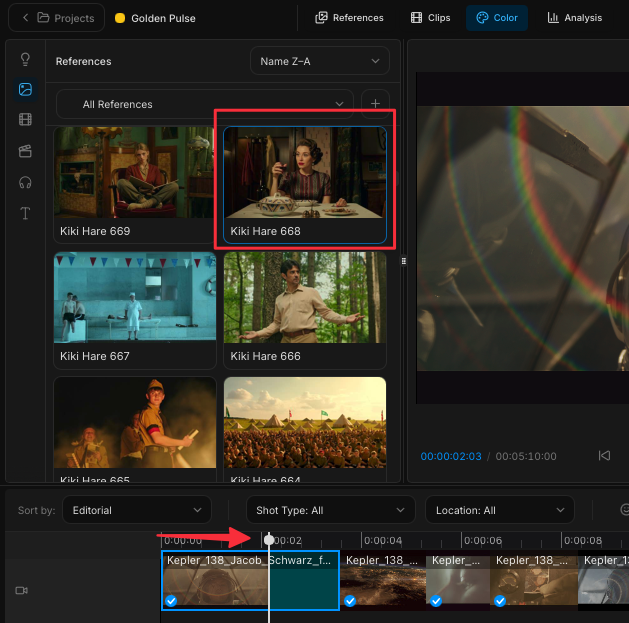Click the plus add reference button
Screen dimensions: 629x623
(x=375, y=104)
